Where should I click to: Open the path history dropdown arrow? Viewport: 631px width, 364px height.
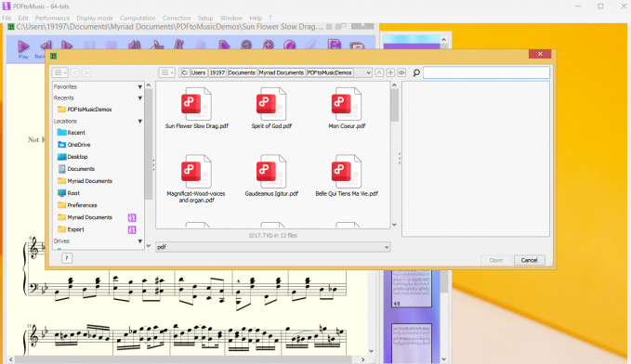tap(368, 72)
